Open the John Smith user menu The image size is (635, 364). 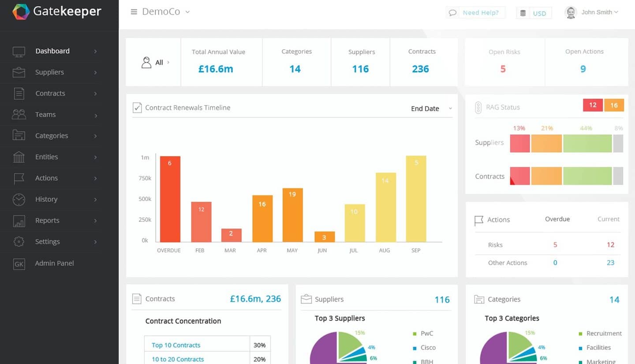coord(599,12)
